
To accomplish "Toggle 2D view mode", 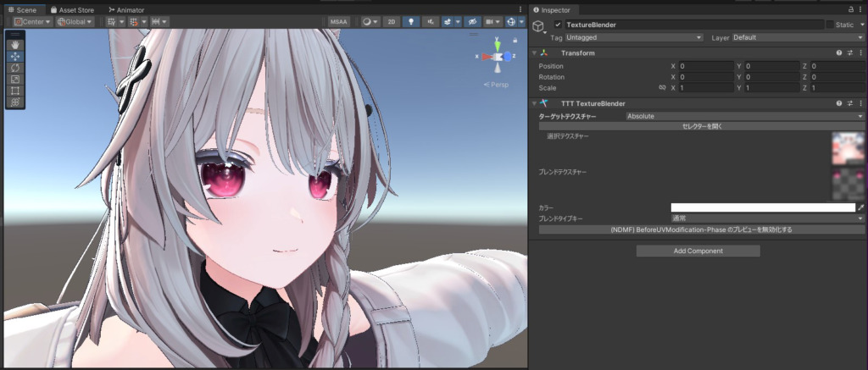I will point(392,21).
